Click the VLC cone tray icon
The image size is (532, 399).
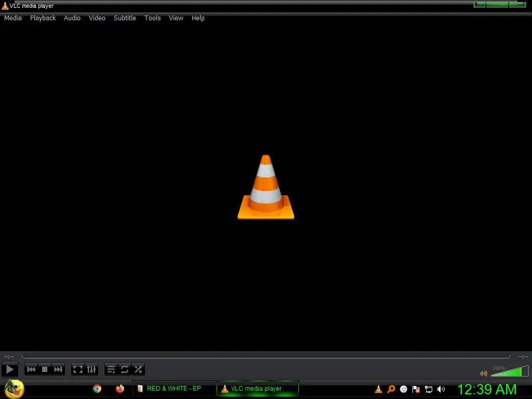coord(378,389)
